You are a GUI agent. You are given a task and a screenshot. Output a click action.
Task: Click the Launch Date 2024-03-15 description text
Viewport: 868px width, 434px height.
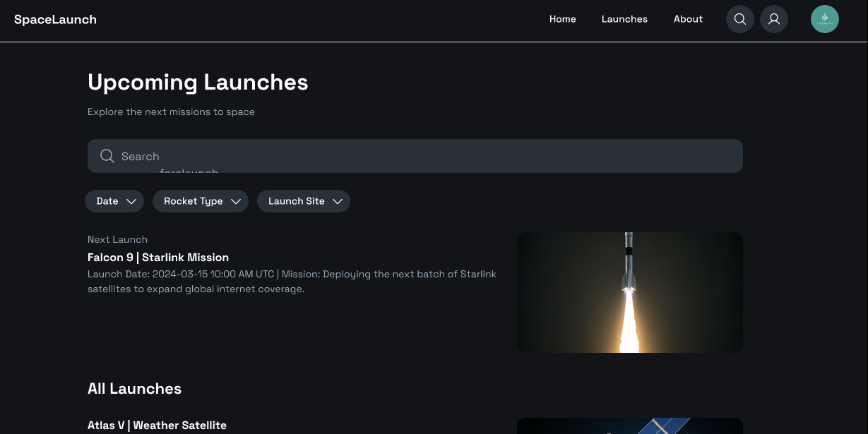pyautogui.click(x=292, y=282)
